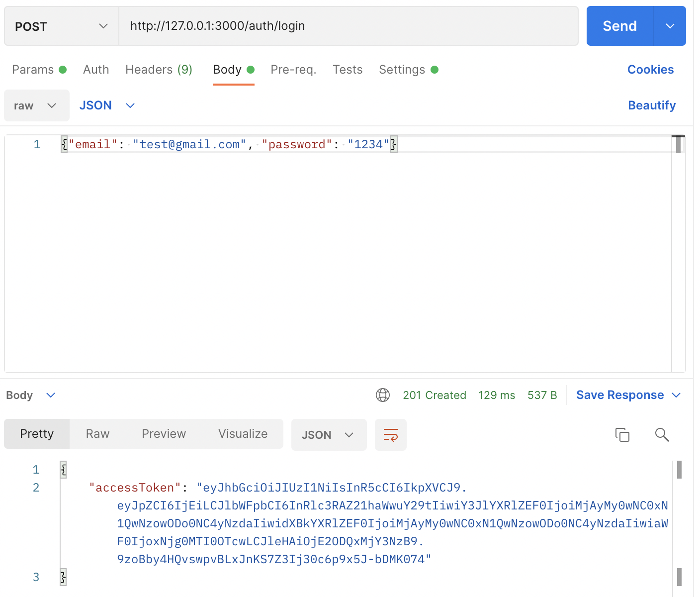Click the "password" key in request body
This screenshot has height=597, width=700.
click(297, 144)
